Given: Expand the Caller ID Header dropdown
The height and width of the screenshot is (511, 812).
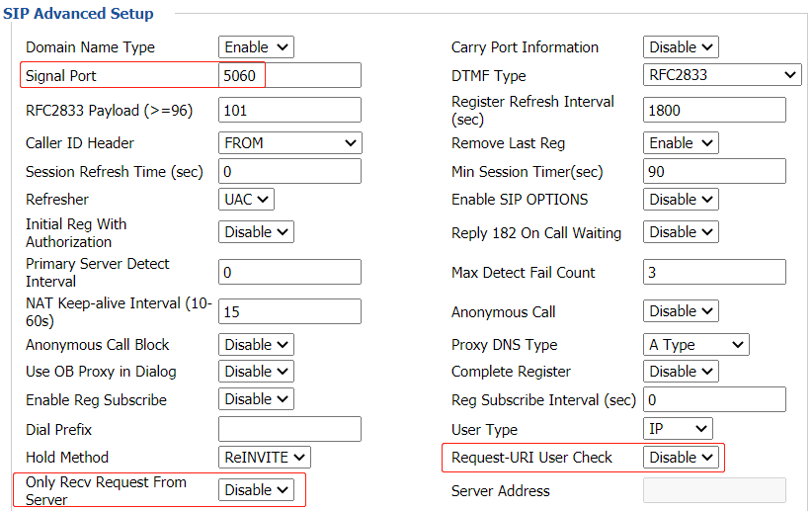Looking at the screenshot, I should coord(289,143).
